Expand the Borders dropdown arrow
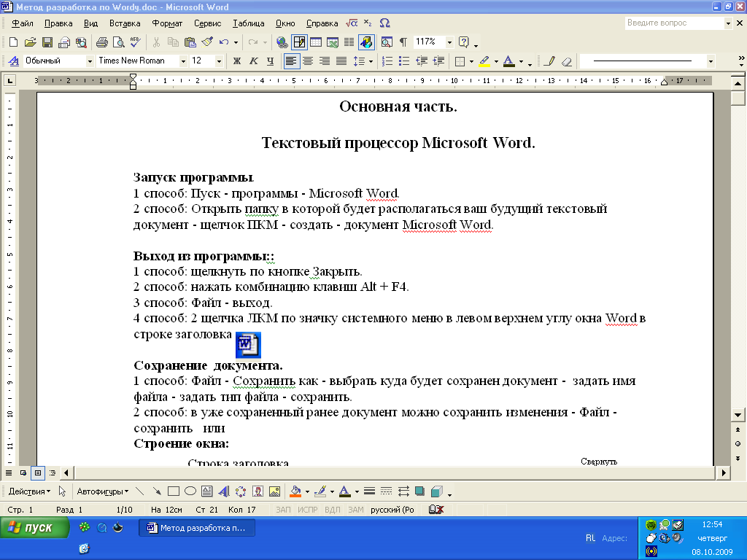 click(472, 61)
